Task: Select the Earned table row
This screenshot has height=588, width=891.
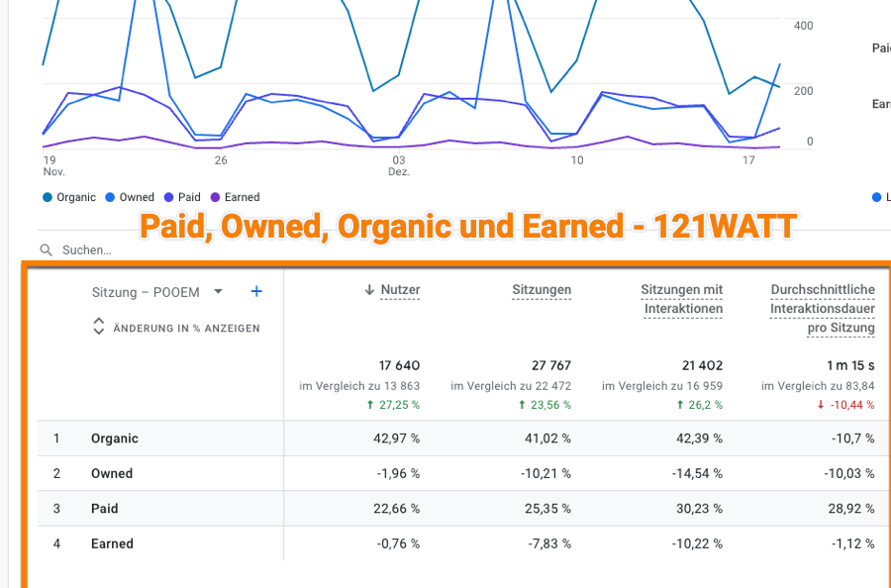Action: (x=112, y=543)
